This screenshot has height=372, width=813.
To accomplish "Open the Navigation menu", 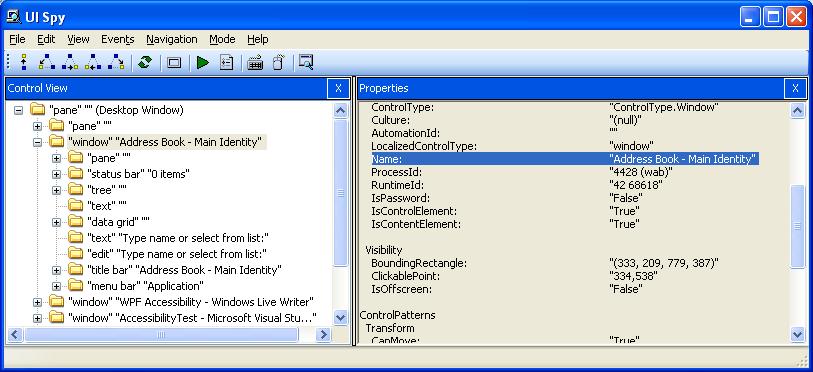I will click(x=172, y=39).
